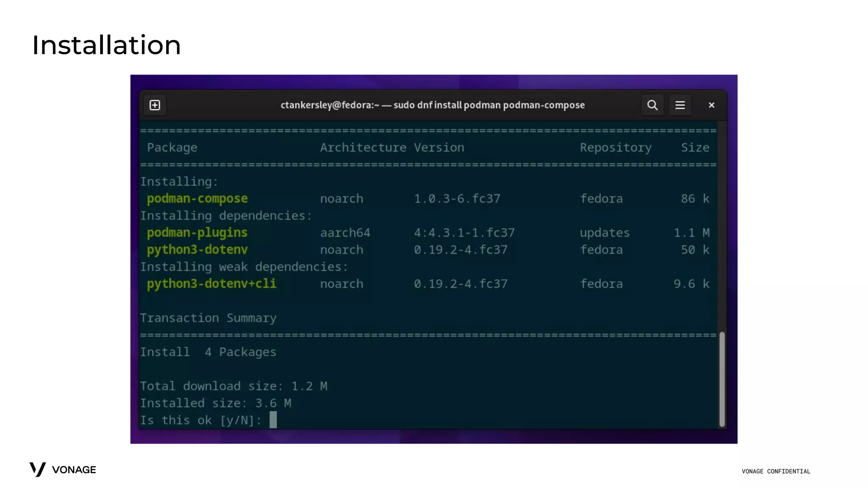Click the Architecture column header

363,147
